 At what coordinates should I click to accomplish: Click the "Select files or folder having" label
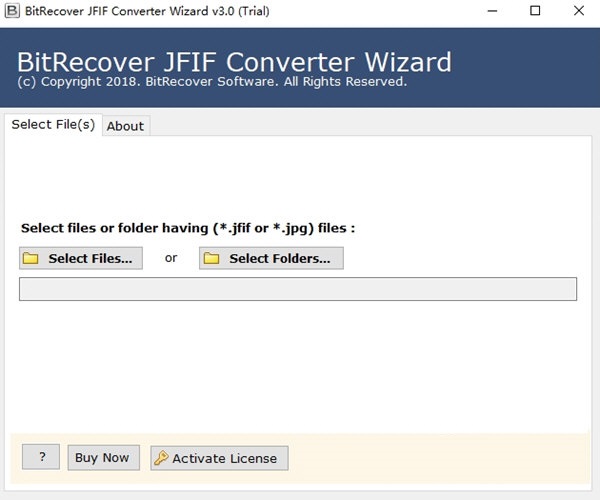pos(188,228)
